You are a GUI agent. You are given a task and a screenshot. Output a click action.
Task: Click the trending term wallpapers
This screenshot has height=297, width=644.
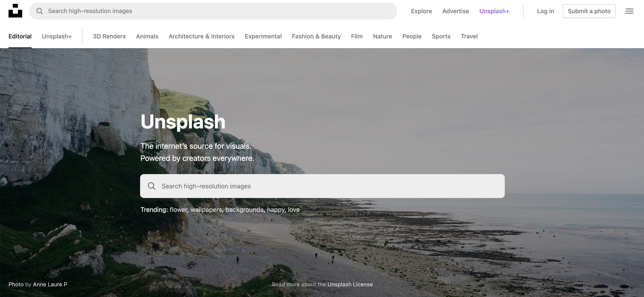tap(206, 210)
